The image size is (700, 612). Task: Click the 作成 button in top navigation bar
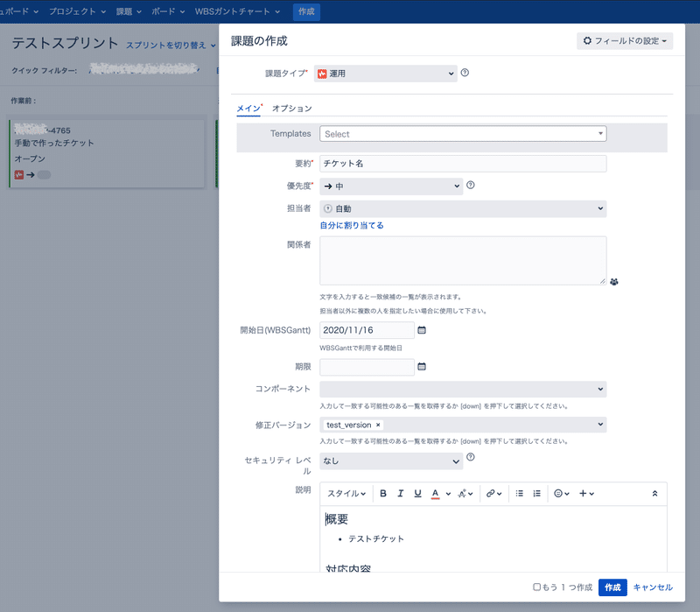306,11
